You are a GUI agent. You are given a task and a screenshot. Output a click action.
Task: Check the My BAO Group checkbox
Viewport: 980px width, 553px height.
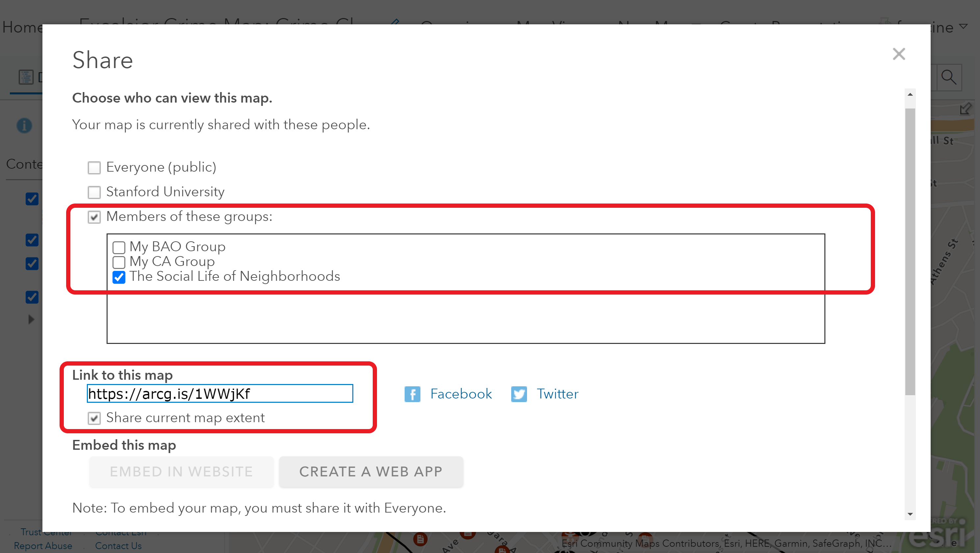point(119,248)
